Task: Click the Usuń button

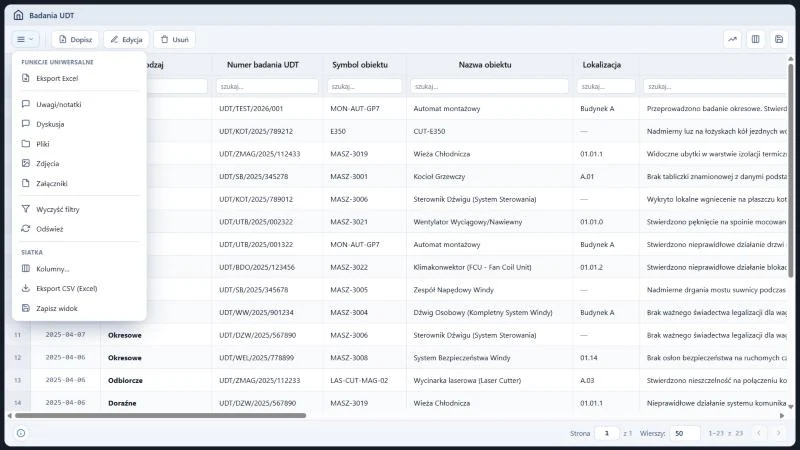Action: click(174, 39)
